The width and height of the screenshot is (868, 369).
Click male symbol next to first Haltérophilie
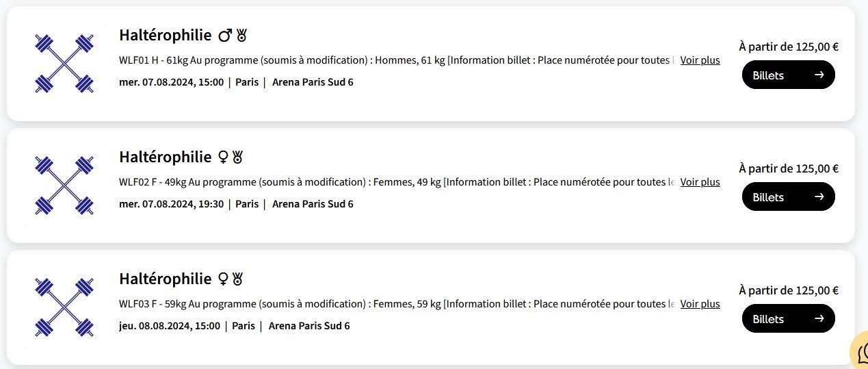(x=225, y=35)
